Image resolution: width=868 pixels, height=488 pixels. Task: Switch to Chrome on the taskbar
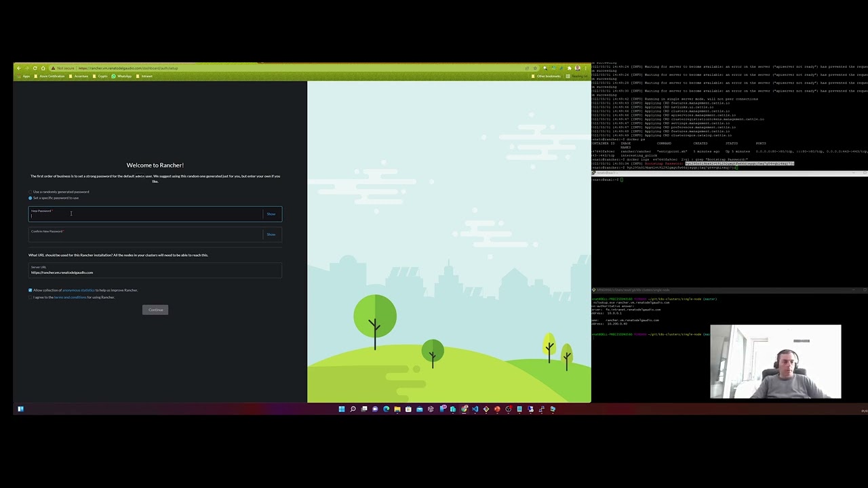pyautogui.click(x=464, y=409)
